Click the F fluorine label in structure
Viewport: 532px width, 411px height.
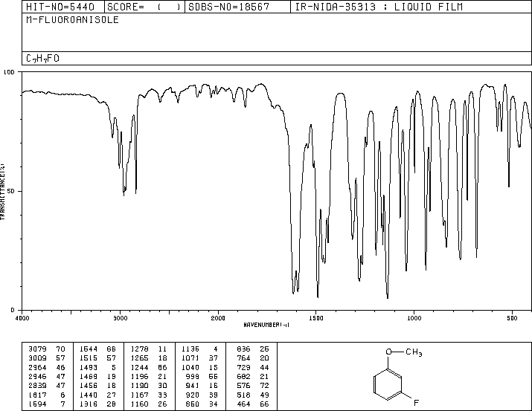click(417, 403)
